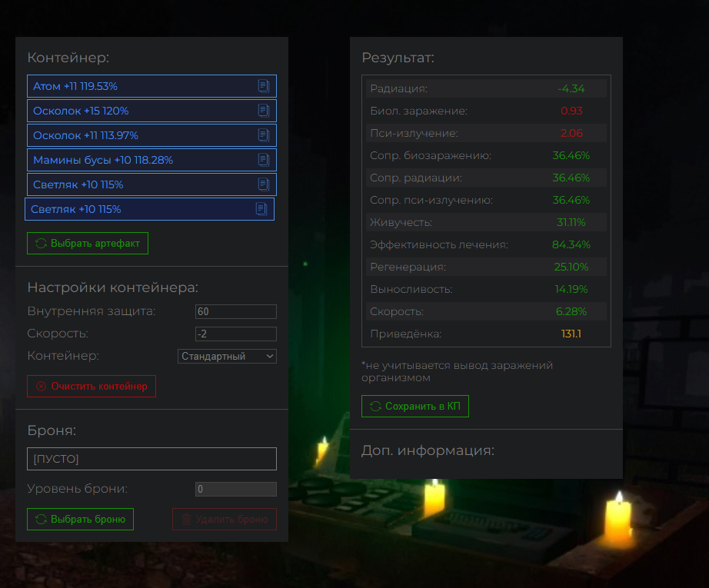Click the Скорость 6.28% result row

(x=486, y=311)
